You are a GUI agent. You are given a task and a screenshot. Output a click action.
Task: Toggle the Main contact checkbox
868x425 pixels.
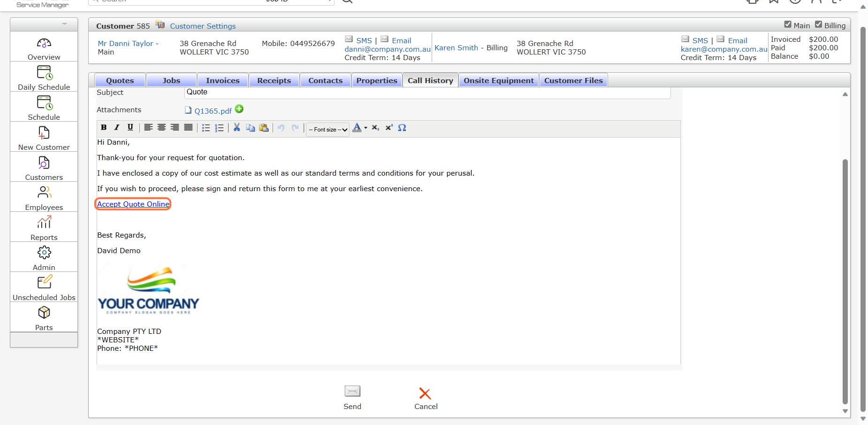[x=788, y=24]
